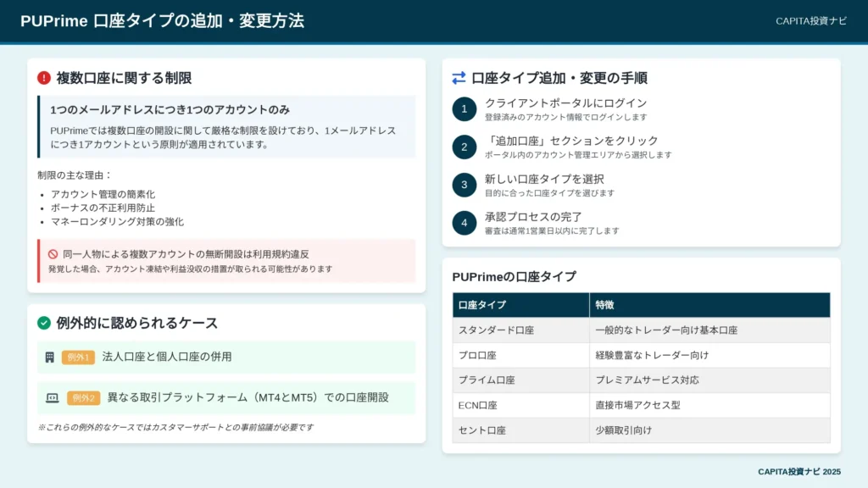Click step 新しい口座タイプを選択
This screenshot has width=868, height=488.
click(x=544, y=180)
